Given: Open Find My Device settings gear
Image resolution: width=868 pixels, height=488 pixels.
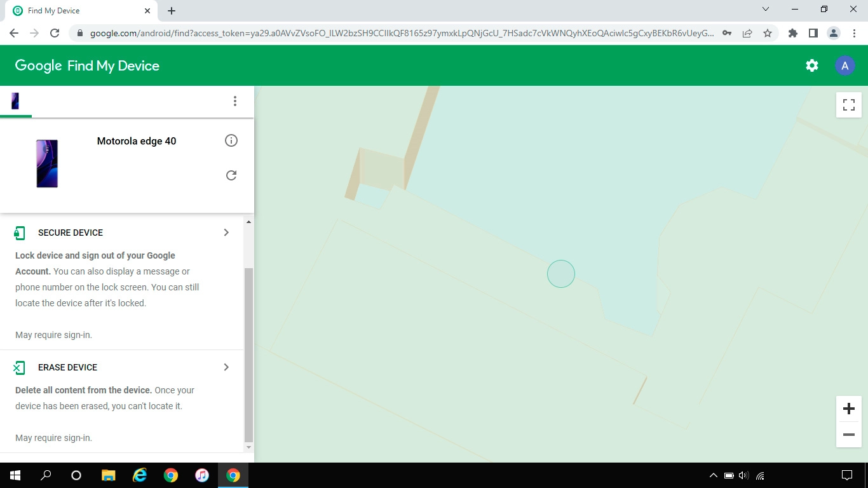Looking at the screenshot, I should (811, 65).
